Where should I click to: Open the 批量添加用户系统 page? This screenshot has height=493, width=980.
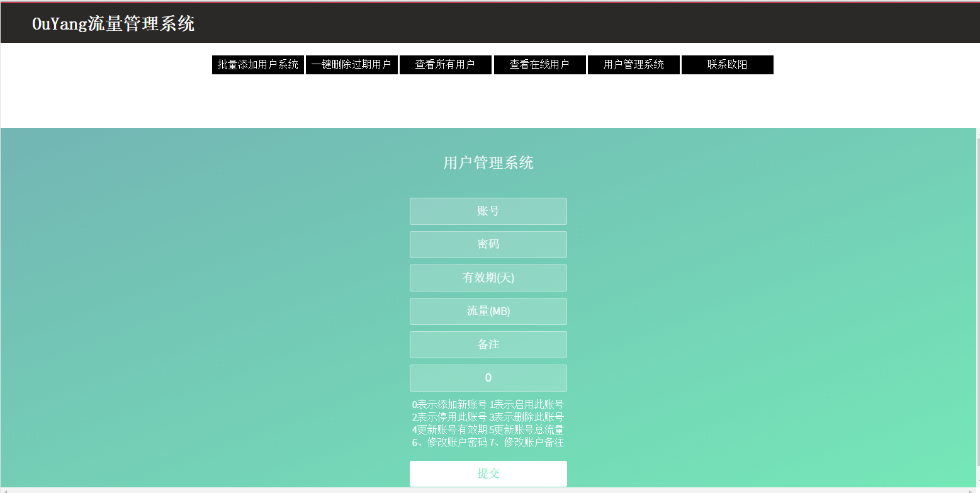(x=258, y=65)
